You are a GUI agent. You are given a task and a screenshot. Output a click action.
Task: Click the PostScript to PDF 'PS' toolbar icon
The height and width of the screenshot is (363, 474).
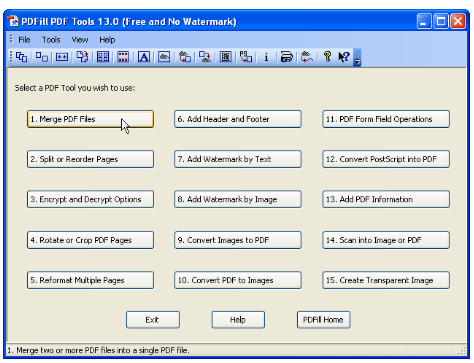click(246, 57)
